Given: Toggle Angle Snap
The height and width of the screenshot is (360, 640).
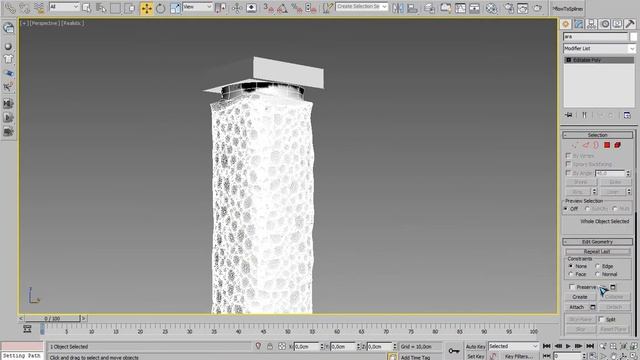Looking at the screenshot, I should (x=282, y=8).
